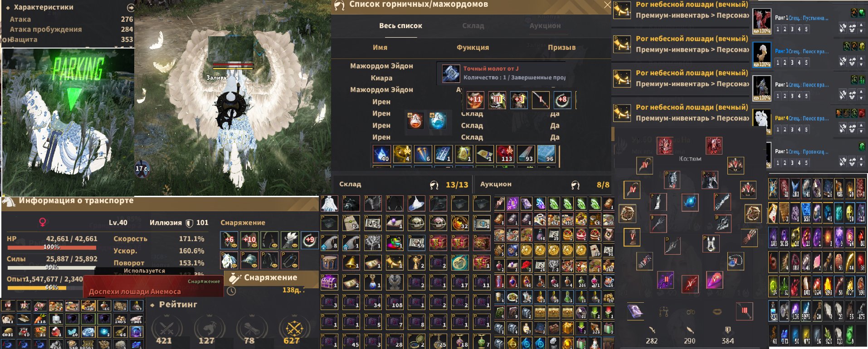Toggle skill slot 5 of the Ранг 3 pet
The width and height of the screenshot is (868, 349).
pos(806,63)
